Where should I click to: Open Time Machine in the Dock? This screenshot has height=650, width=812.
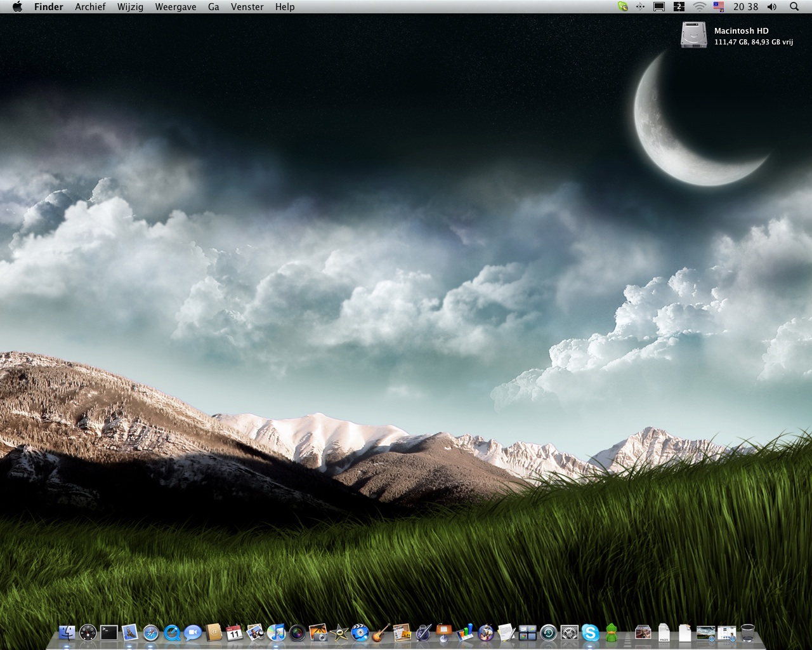549,632
